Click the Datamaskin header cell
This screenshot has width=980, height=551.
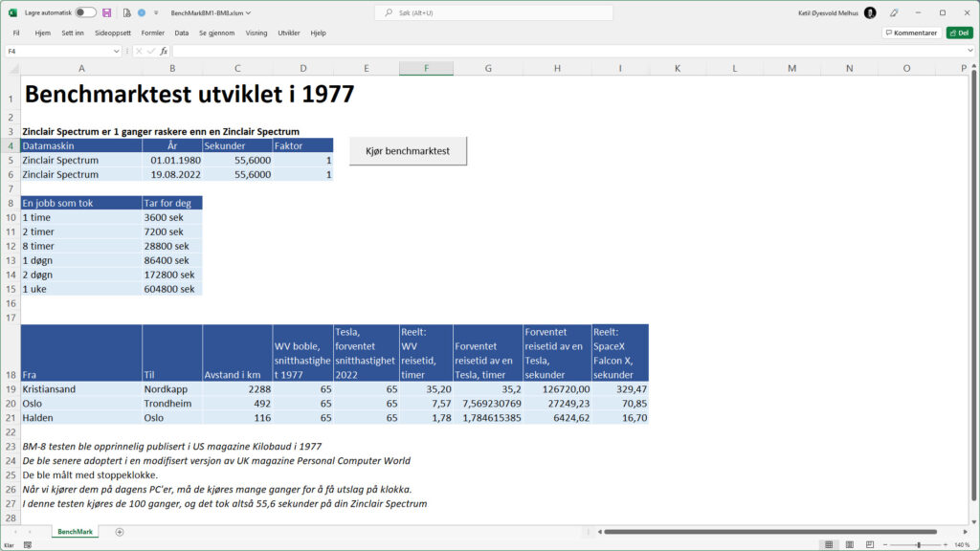click(x=81, y=145)
